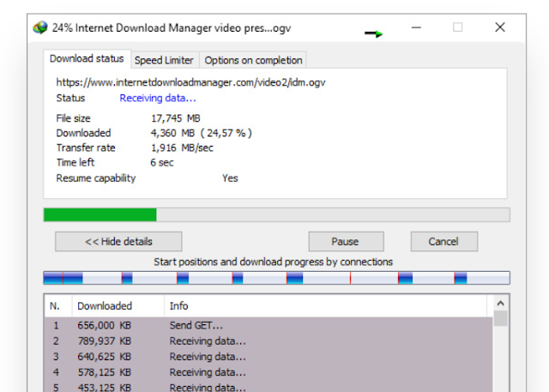Switch to the Download status tab
This screenshot has width=549, height=392.
click(x=87, y=59)
